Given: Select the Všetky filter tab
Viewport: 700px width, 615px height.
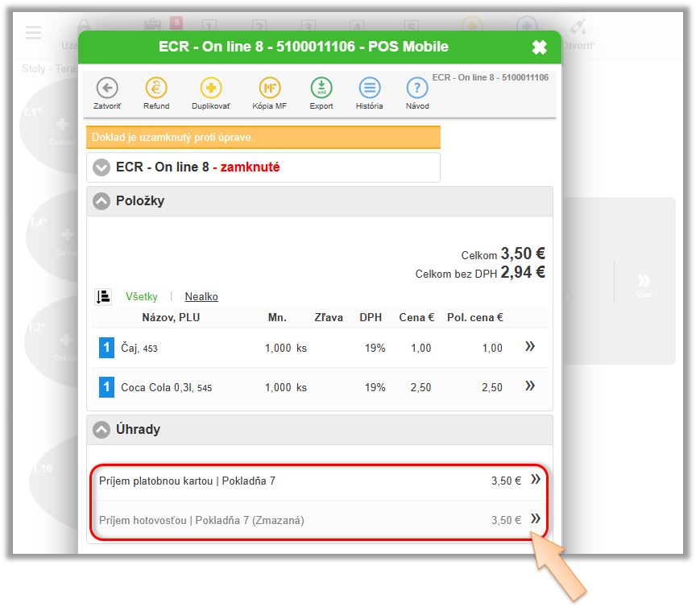Looking at the screenshot, I should (142, 296).
